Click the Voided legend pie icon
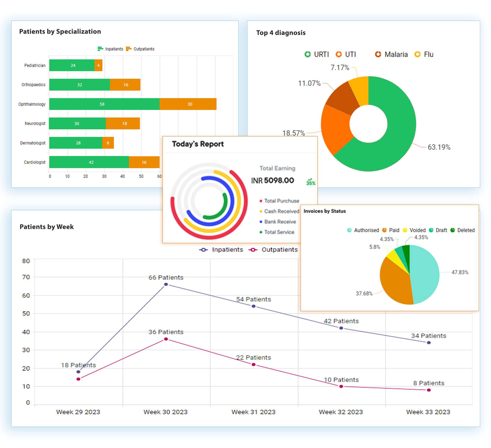Image resolution: width=491 pixels, height=448 pixels. (x=405, y=230)
